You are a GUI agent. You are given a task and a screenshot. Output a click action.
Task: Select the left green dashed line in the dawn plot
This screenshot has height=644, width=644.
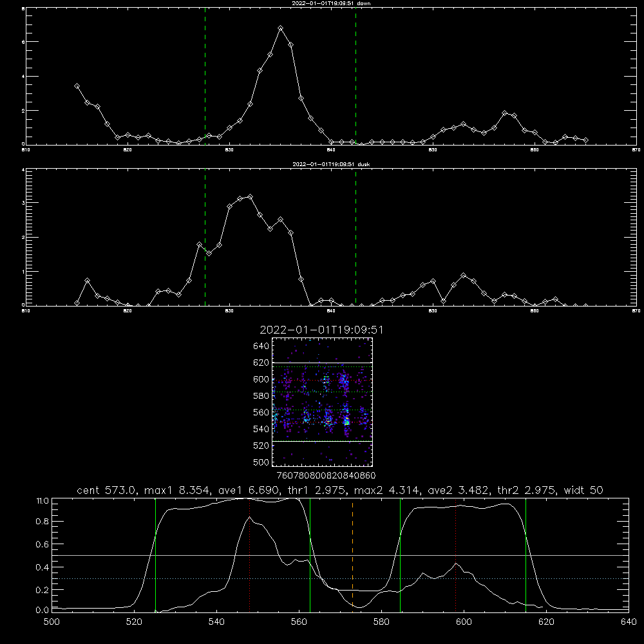(205, 76)
